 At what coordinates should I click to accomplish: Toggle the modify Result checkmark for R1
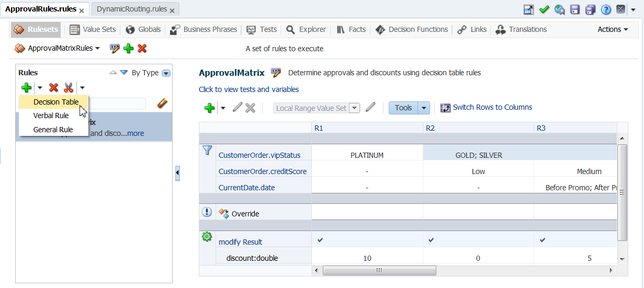tap(320, 240)
